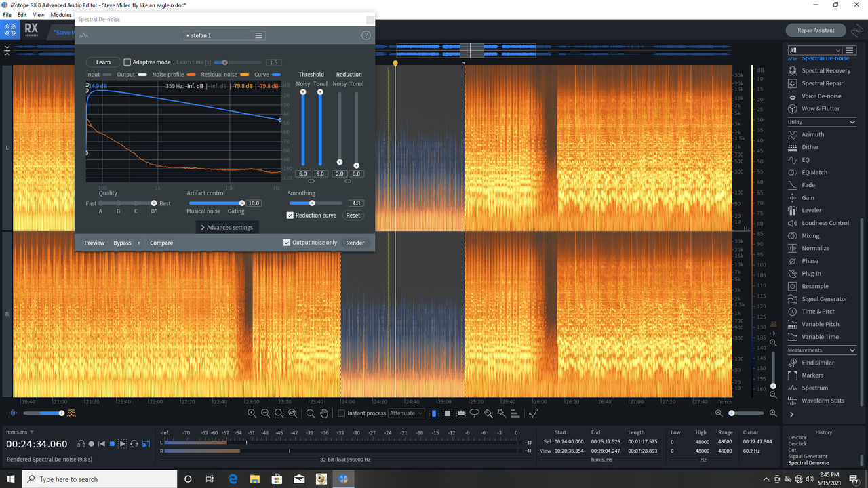Collapse the Utility section
The width and height of the screenshot is (868, 488).
point(852,122)
